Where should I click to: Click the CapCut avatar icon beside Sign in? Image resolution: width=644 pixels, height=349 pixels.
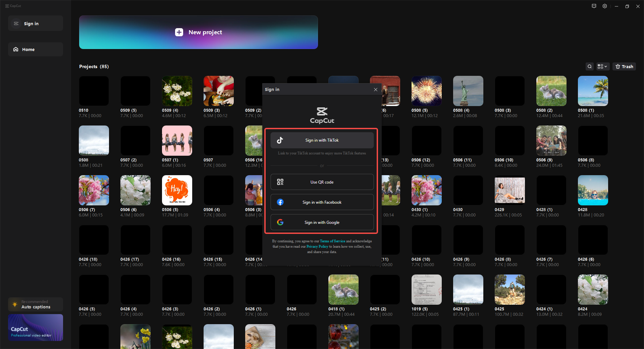tap(16, 23)
